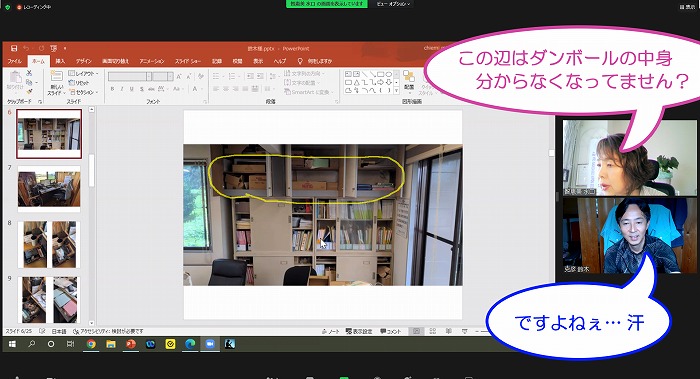Select slide 7 thumbnail in the panel
This screenshot has height=379, width=700.
pyautogui.click(x=49, y=188)
